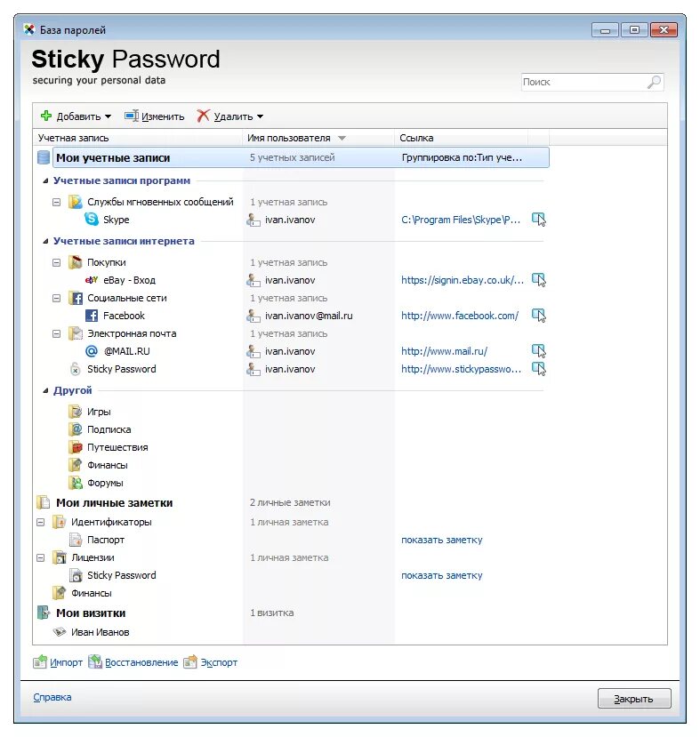Click the @MAIL.RU at-sign icon
700x737 pixels.
pyautogui.click(x=92, y=351)
